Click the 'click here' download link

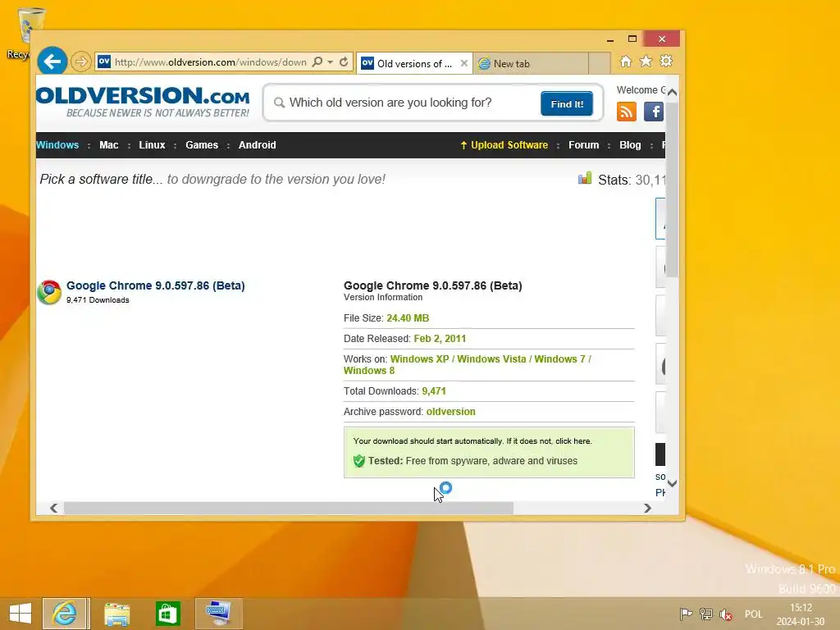click(x=573, y=441)
